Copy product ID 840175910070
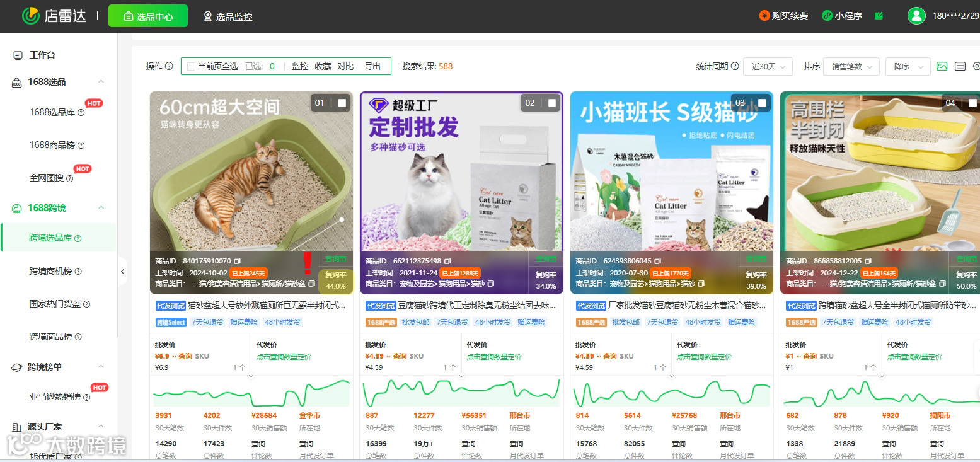 pos(237,261)
